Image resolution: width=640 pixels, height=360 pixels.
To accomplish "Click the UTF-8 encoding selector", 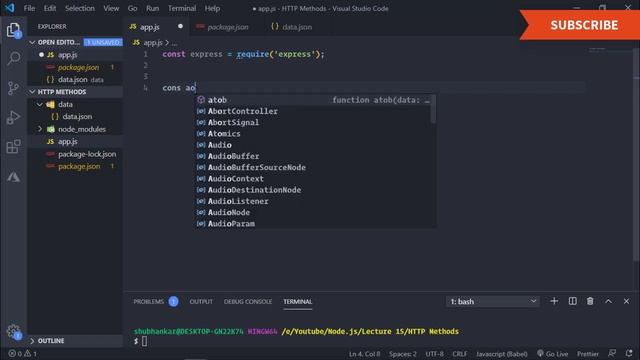I will [x=434, y=354].
